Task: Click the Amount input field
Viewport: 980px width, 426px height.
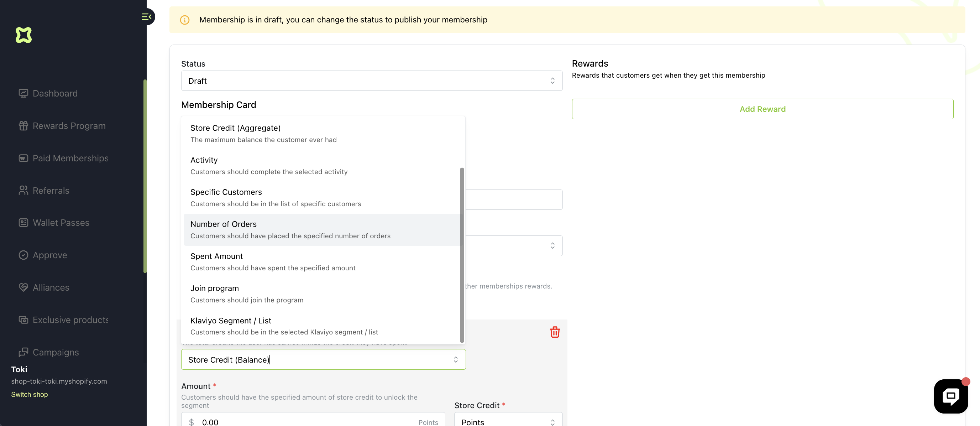Action: point(304,422)
